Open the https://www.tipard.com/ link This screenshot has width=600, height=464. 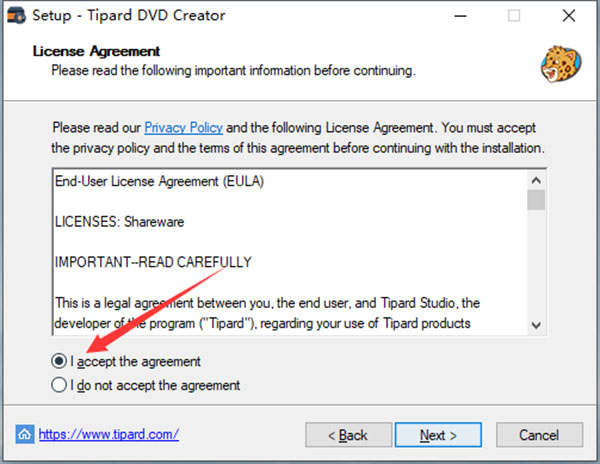(109, 434)
